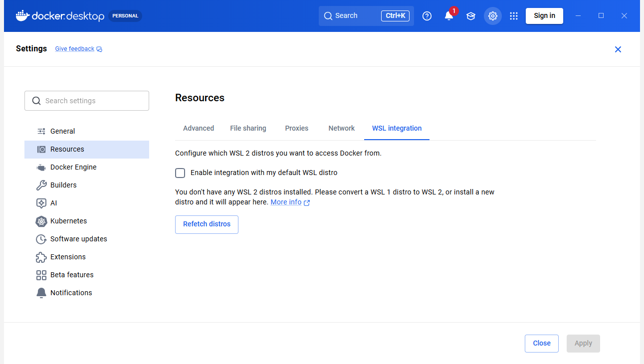Click the settings gear icon
Viewport: 644px width, 364px height.
[x=493, y=16]
